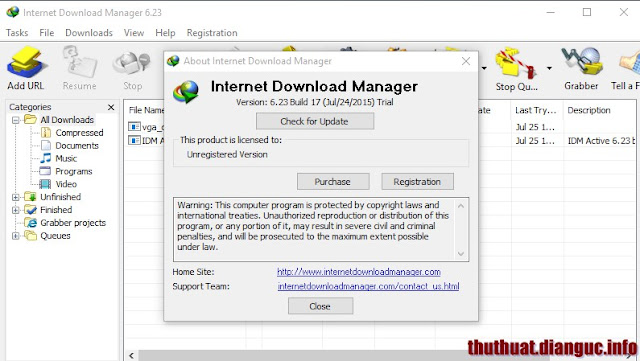Click the Close button in the About dialog

coord(320,306)
